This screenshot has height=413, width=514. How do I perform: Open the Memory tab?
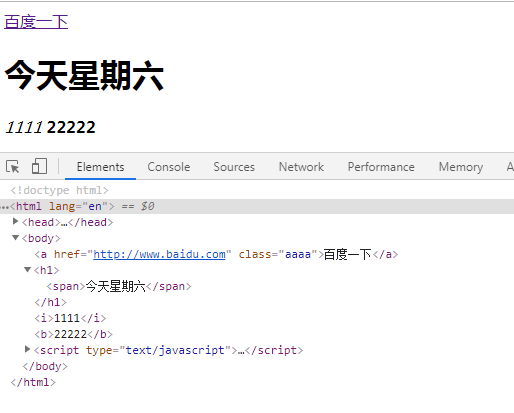(461, 167)
